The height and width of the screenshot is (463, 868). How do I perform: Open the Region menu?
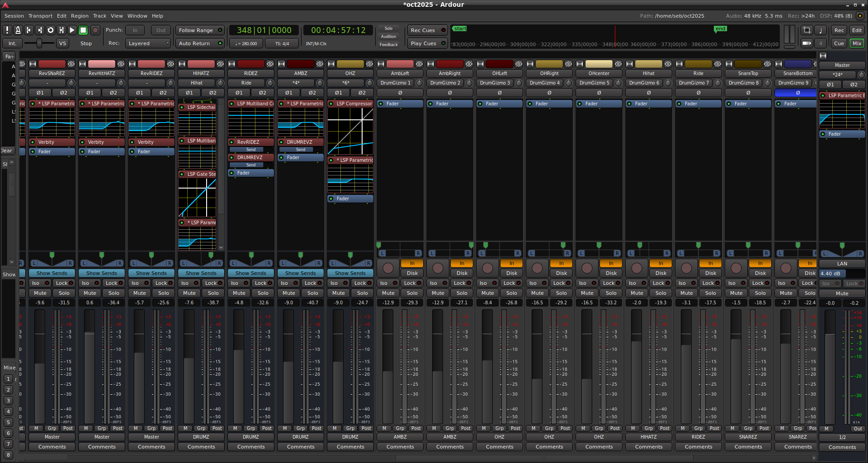80,16
